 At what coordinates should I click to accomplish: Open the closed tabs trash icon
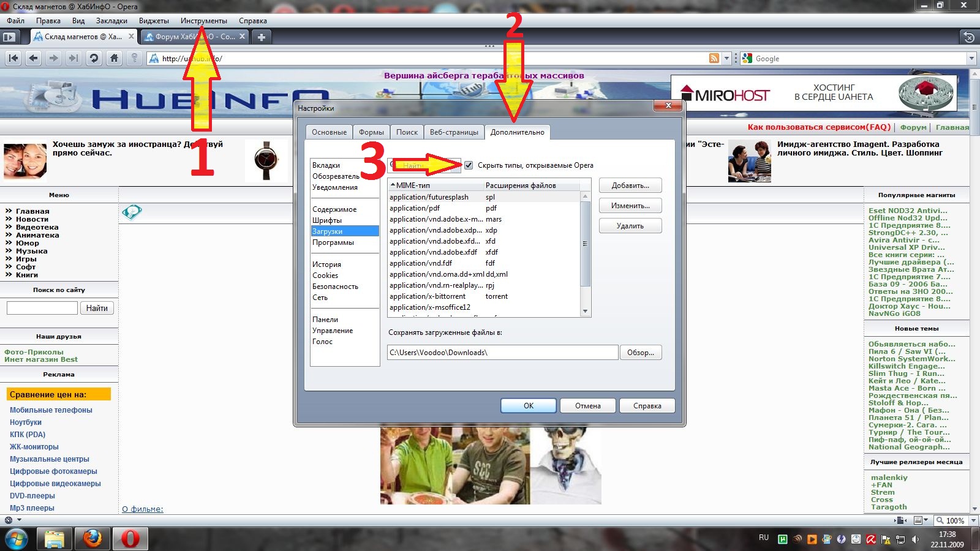(969, 37)
